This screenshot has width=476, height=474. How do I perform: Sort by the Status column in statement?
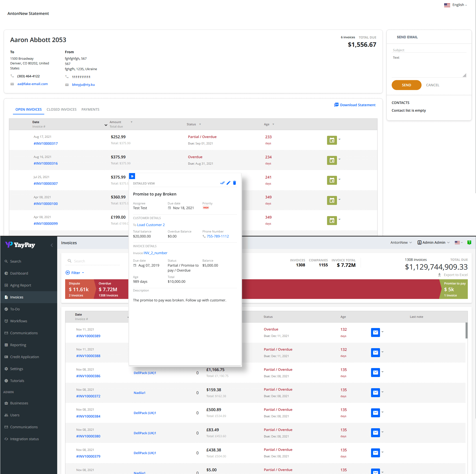[x=194, y=124]
